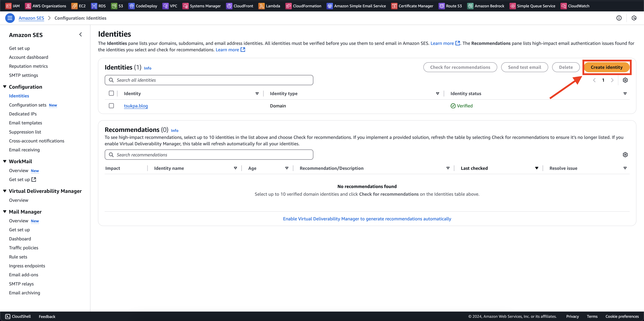Select the Configuration Sets menu item
Image resolution: width=644 pixels, height=321 pixels.
click(x=33, y=105)
